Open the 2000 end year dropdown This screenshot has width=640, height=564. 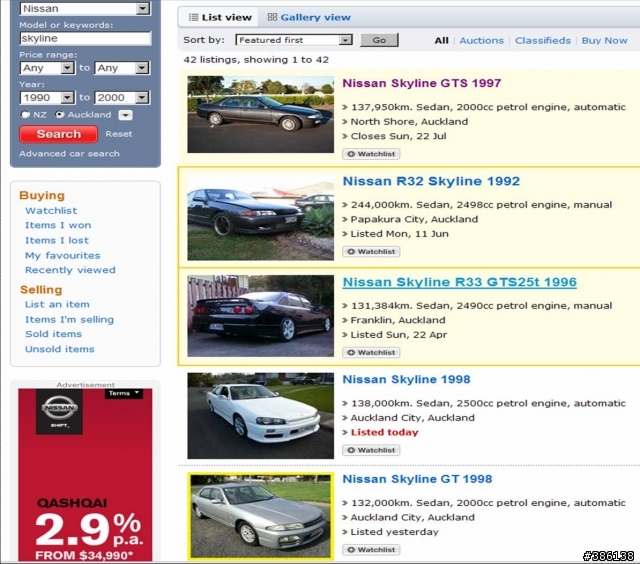pyautogui.click(x=122, y=98)
